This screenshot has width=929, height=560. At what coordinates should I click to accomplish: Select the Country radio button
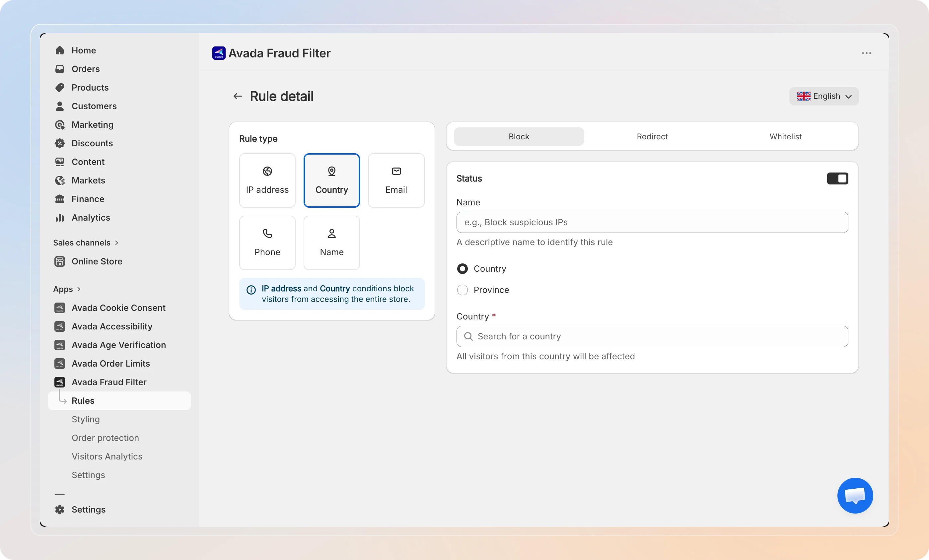462,269
